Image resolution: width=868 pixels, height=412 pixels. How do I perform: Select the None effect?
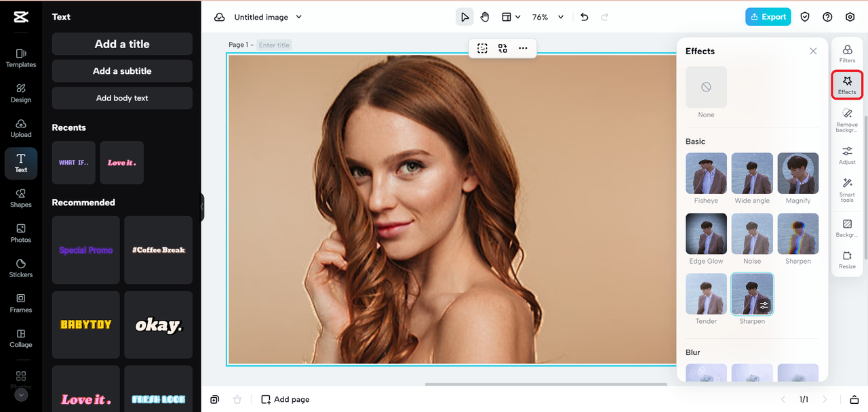706,87
